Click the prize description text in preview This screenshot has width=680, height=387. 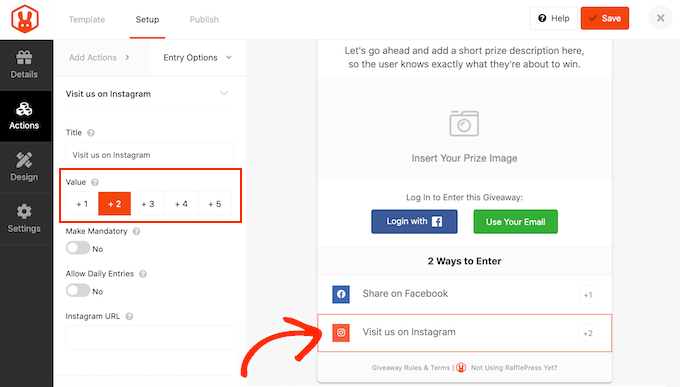(x=464, y=57)
